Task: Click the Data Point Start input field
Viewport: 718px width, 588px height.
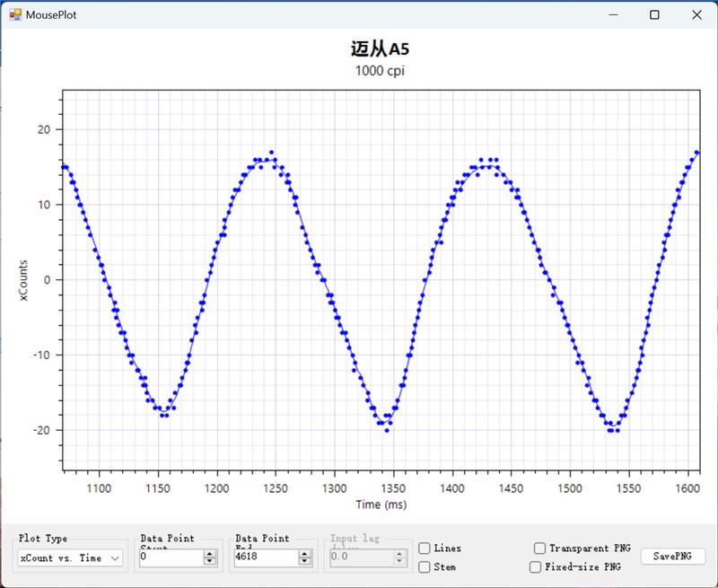Action: [x=171, y=557]
